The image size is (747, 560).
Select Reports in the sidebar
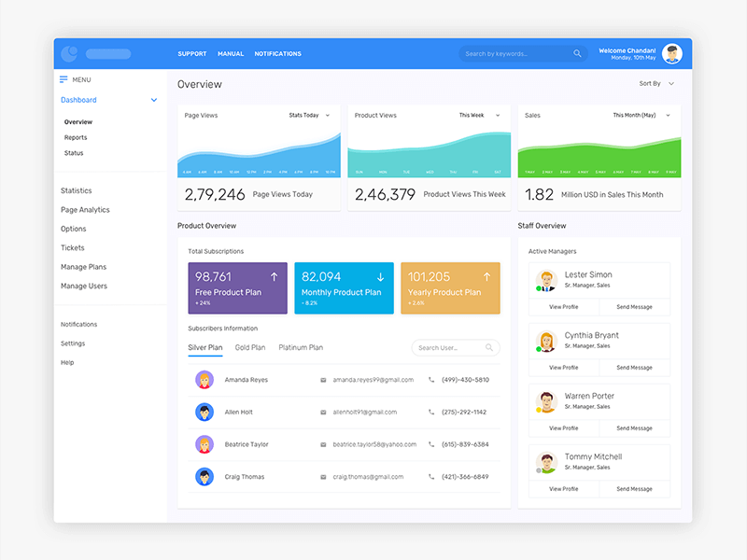tap(76, 137)
